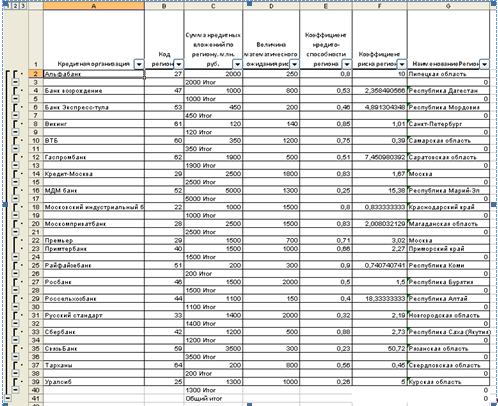Click the cell containing Сбербанк

click(94, 332)
